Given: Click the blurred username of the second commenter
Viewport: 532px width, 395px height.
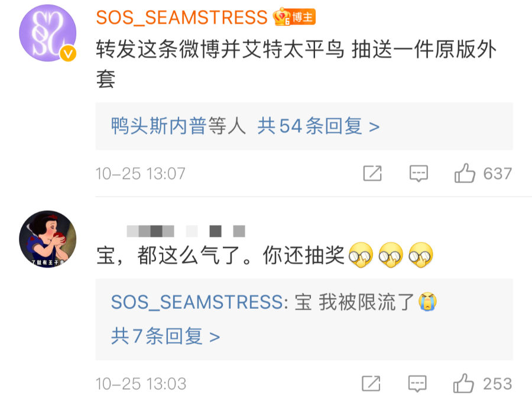Looking at the screenshot, I should click(186, 231).
